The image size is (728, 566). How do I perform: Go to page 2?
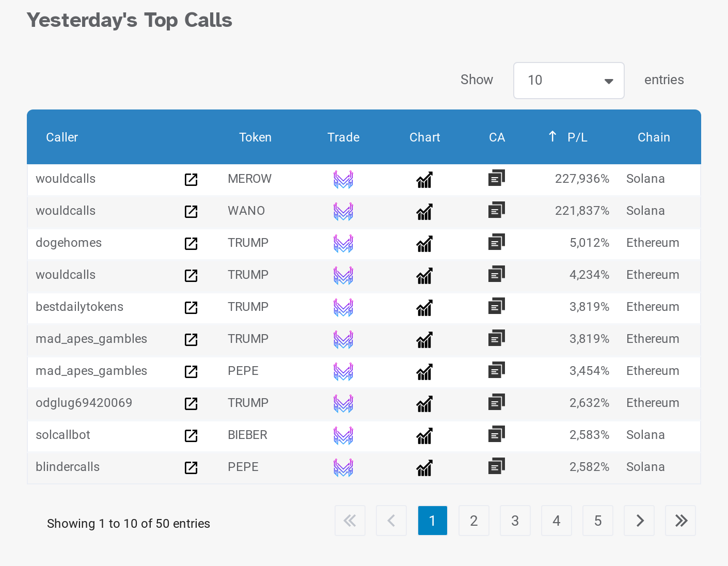474,521
